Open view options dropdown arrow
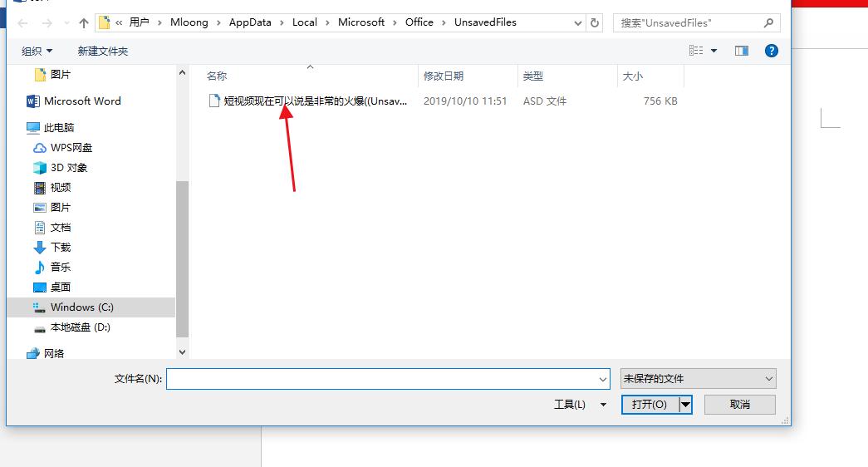This screenshot has height=467, width=868. [x=714, y=51]
